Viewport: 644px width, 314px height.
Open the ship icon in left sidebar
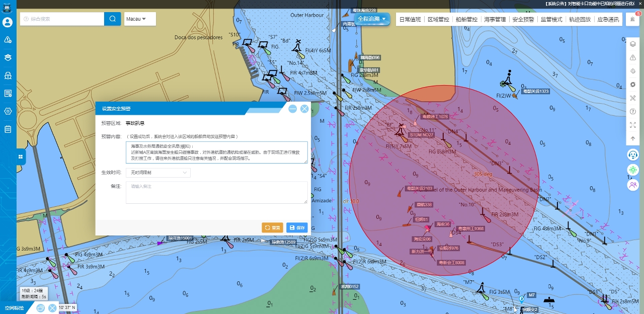click(x=8, y=75)
